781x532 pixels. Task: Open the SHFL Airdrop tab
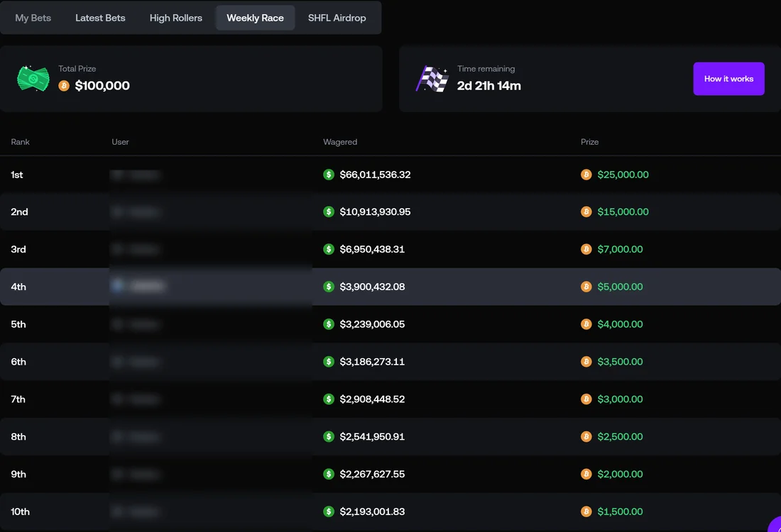pyautogui.click(x=337, y=18)
